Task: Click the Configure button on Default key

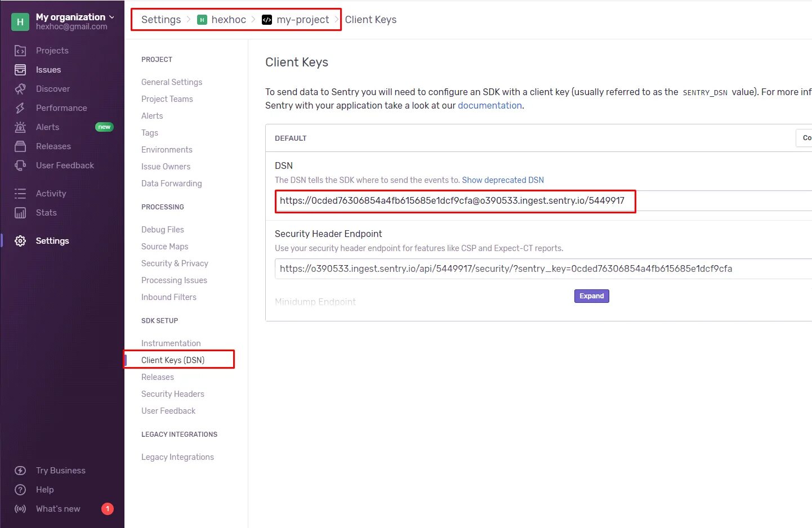Action: pos(804,138)
